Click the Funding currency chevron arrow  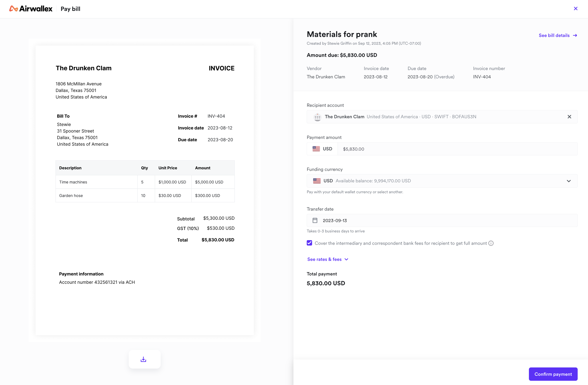click(x=569, y=181)
